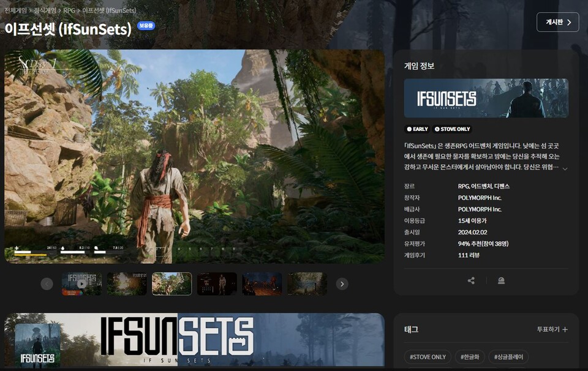
Task: Select the #한글화 tag
Action: (469, 357)
